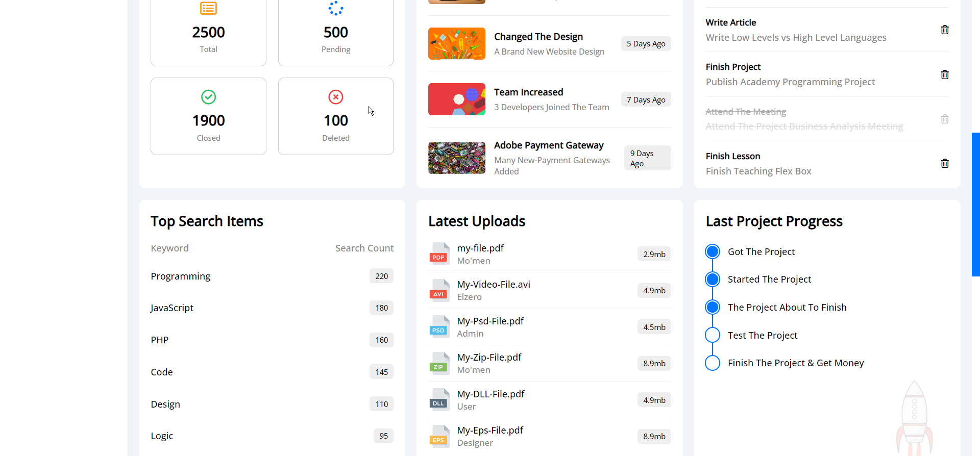Click the green checkmark Closed icon

point(208,97)
